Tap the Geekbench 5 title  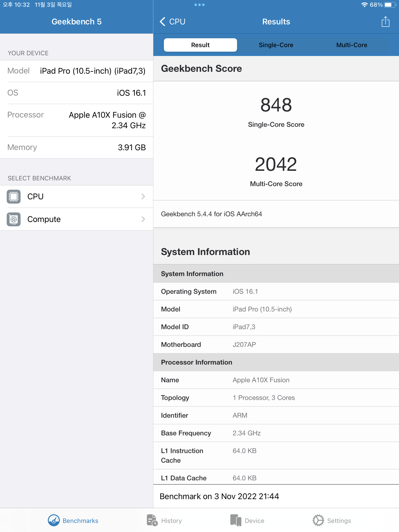click(77, 22)
